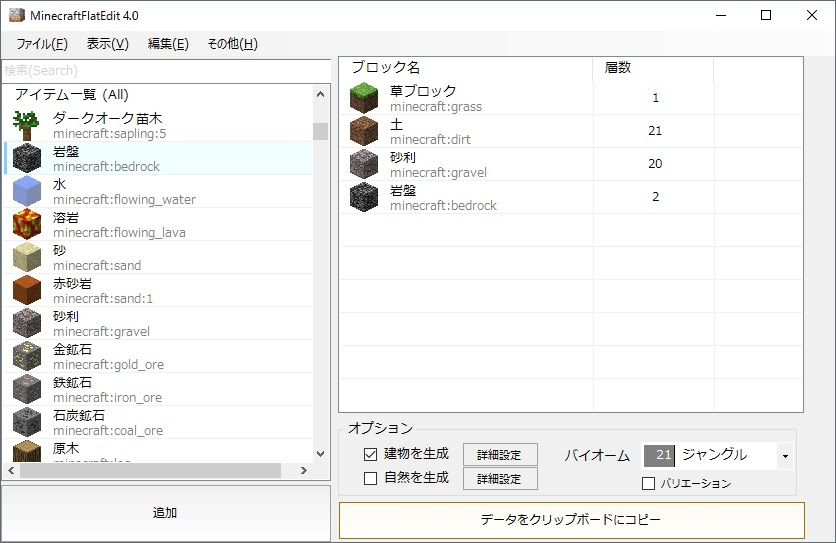Click the 追加 button

[x=165, y=513]
